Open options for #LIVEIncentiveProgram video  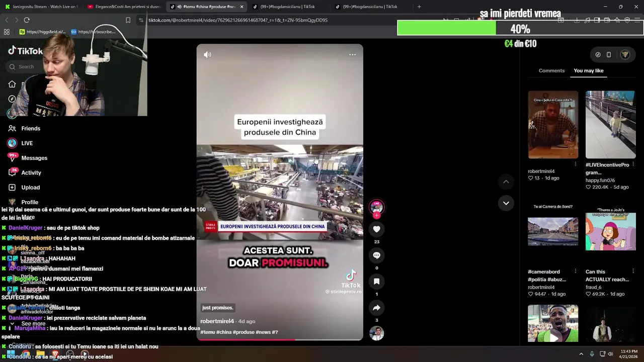click(x=633, y=164)
